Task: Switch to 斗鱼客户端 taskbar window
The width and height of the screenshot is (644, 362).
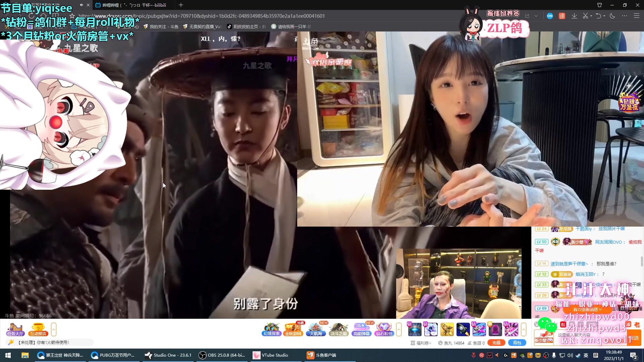Action: click(330, 355)
